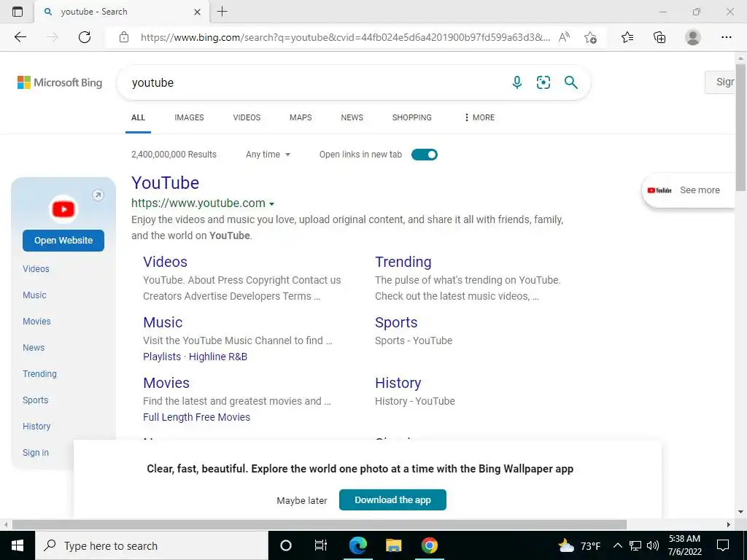
Task: Click the expand arrow on YouTube card
Action: tap(98, 195)
